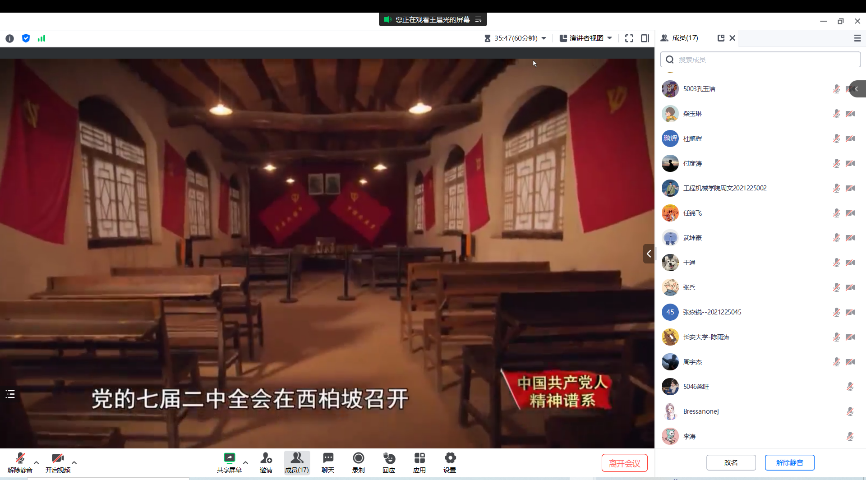This screenshot has height=480, width=866.
Task: Start screen sharing (共享屏幕)
Action: (229, 461)
